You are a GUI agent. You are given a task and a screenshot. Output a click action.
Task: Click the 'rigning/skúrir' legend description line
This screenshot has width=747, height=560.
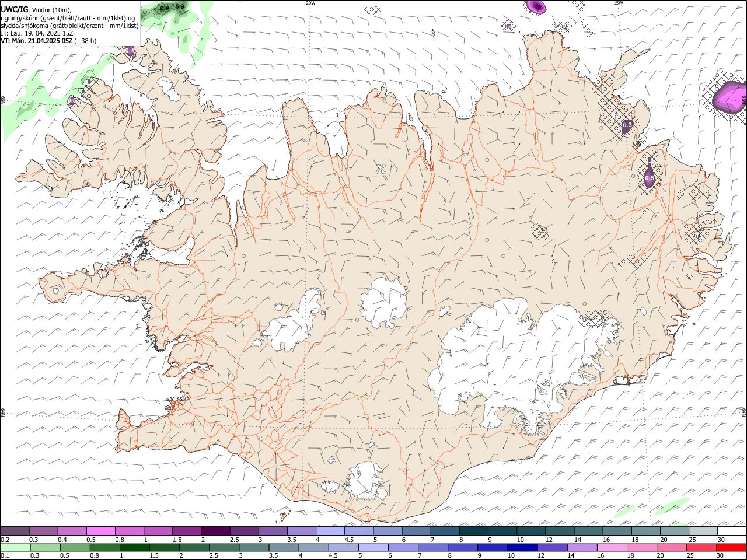coord(68,18)
